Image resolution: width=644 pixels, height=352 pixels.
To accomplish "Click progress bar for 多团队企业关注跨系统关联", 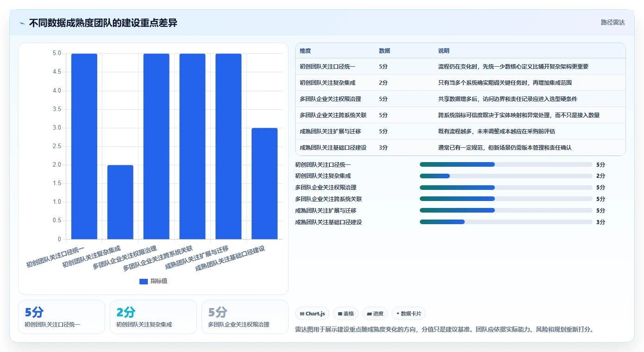I will [x=506, y=199].
